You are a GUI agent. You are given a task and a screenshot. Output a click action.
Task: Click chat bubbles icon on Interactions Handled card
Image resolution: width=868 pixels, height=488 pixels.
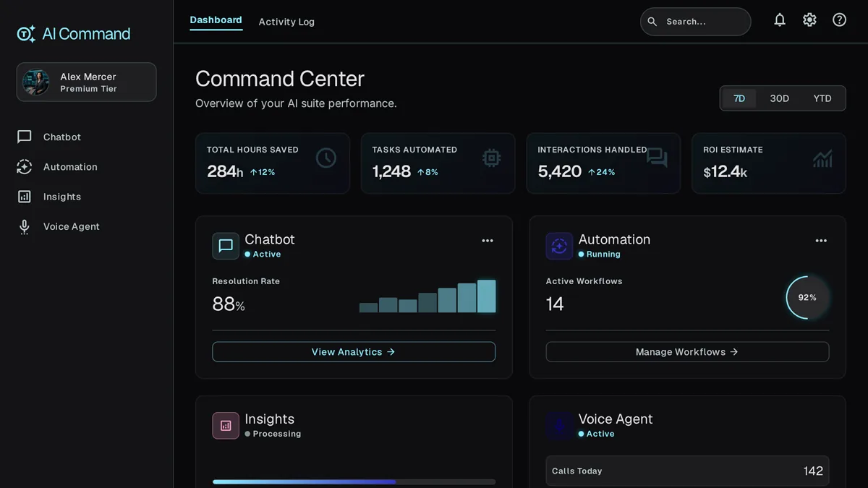pyautogui.click(x=657, y=158)
